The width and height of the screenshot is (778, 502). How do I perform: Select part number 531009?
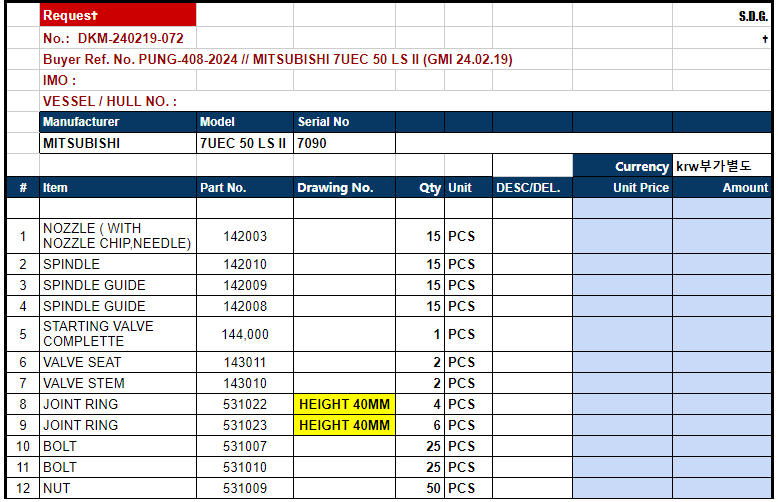pyautogui.click(x=245, y=488)
